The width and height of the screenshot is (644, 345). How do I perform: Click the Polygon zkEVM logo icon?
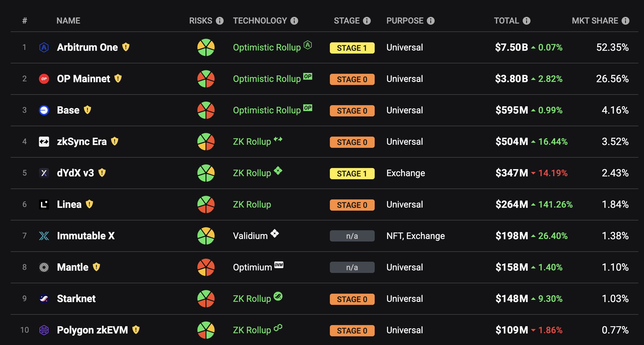point(44,330)
